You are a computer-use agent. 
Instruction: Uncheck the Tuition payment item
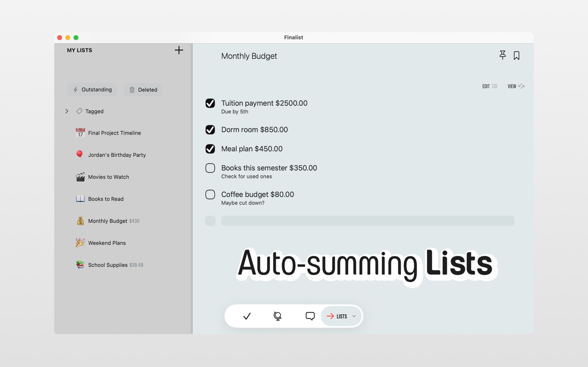[210, 103]
